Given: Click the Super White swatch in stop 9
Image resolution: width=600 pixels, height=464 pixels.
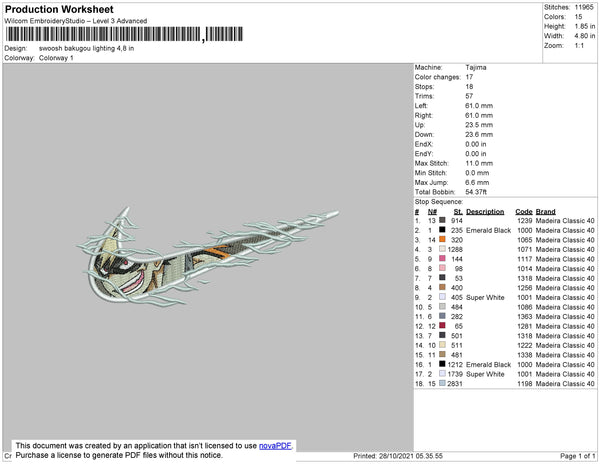Looking at the screenshot, I should tap(442, 297).
